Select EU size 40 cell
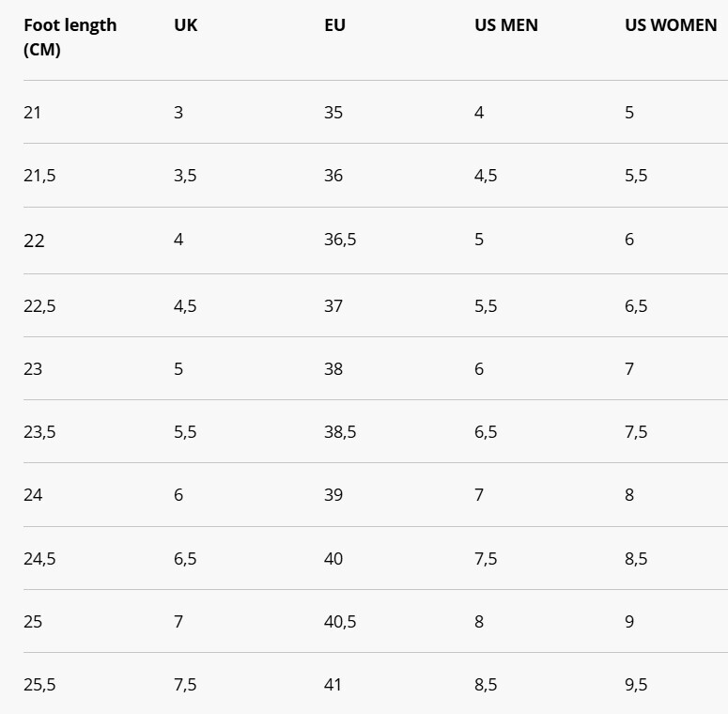 [333, 559]
